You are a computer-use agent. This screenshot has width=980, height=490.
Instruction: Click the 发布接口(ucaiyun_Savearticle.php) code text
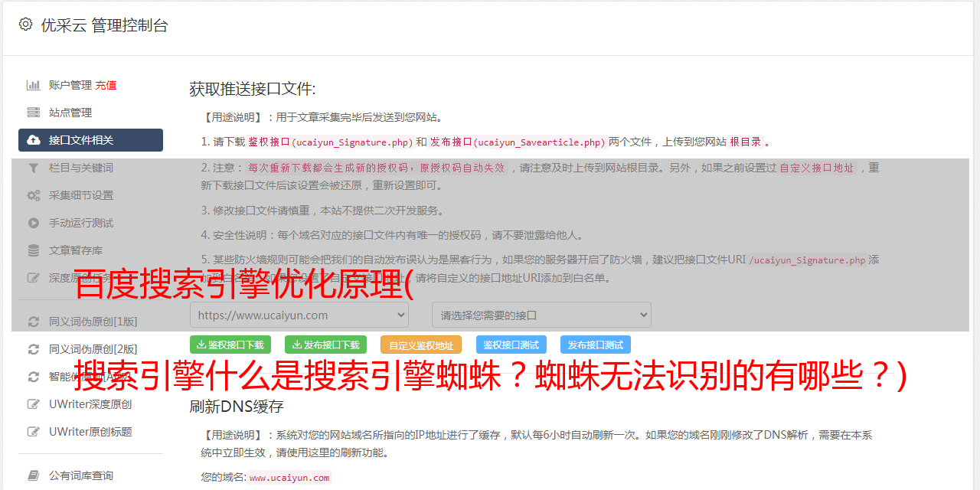518,142
